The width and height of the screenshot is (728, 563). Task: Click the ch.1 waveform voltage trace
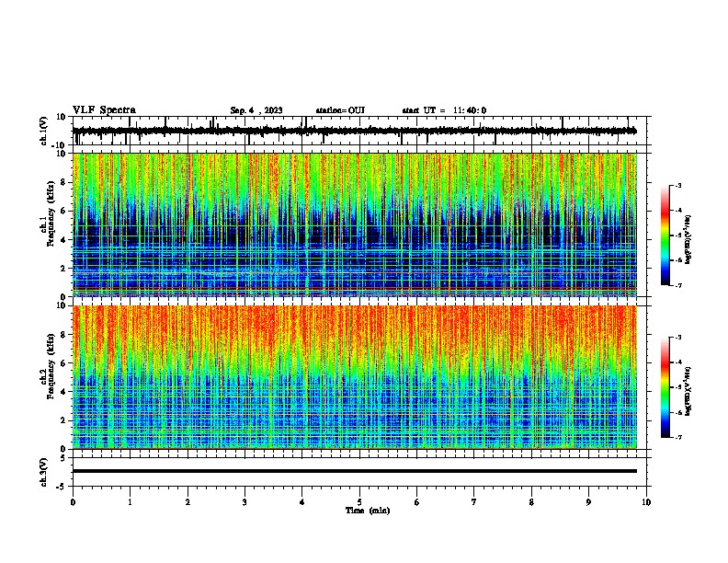[x=355, y=131]
